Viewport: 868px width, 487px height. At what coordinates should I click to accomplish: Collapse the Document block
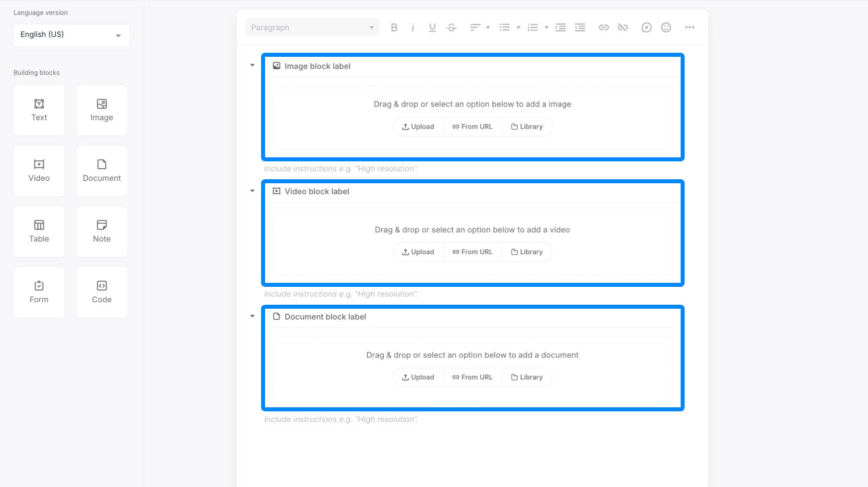[x=252, y=316]
